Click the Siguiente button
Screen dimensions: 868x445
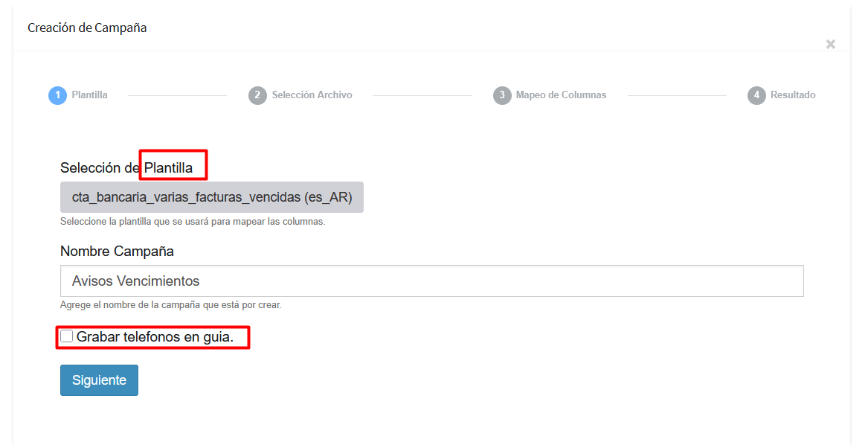coord(99,380)
